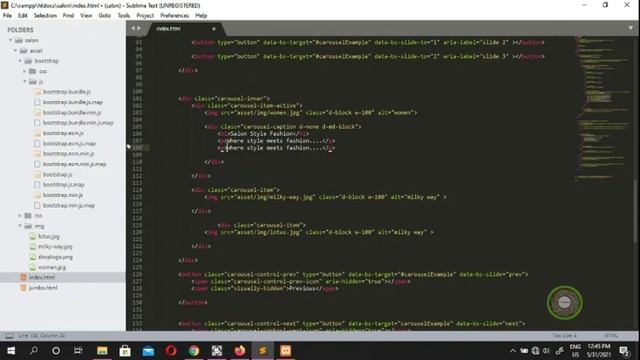Screen dimensions: 640x360
Task: Launch Google Chrome from the taskbar
Action: [x=194, y=351]
